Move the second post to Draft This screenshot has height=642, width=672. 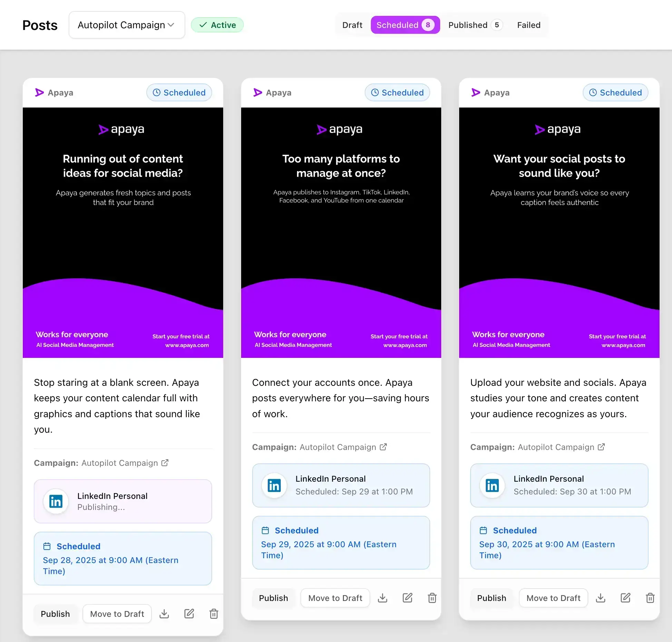coord(335,598)
